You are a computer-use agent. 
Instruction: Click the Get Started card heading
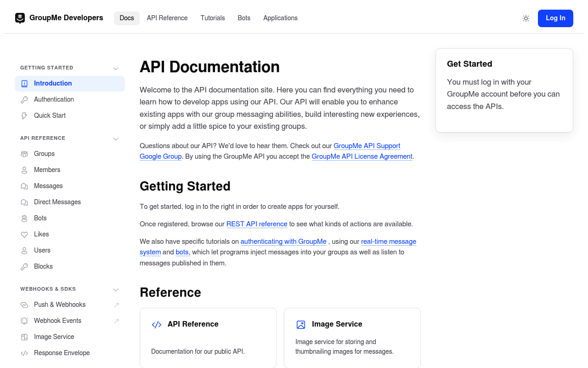pos(469,64)
